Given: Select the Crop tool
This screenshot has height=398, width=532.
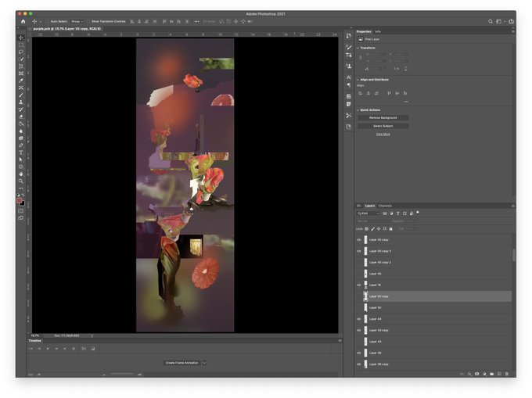Looking at the screenshot, I should (x=21, y=66).
